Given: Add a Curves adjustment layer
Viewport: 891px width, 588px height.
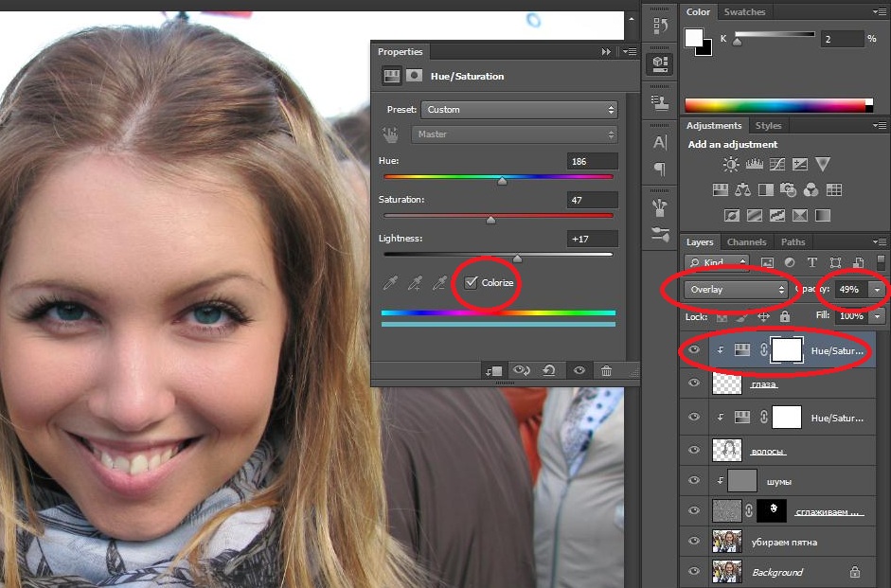Looking at the screenshot, I should 776,165.
